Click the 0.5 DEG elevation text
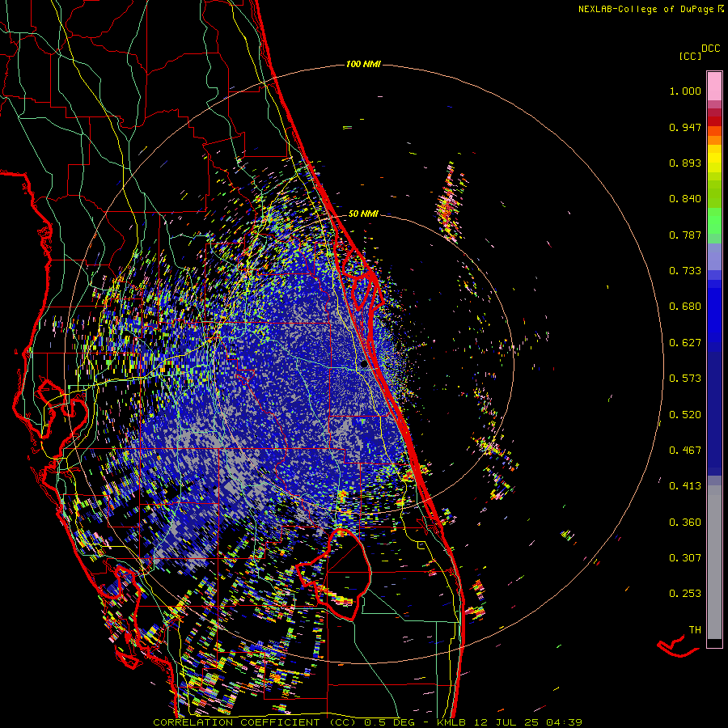This screenshot has width=728, height=728. 388,722
